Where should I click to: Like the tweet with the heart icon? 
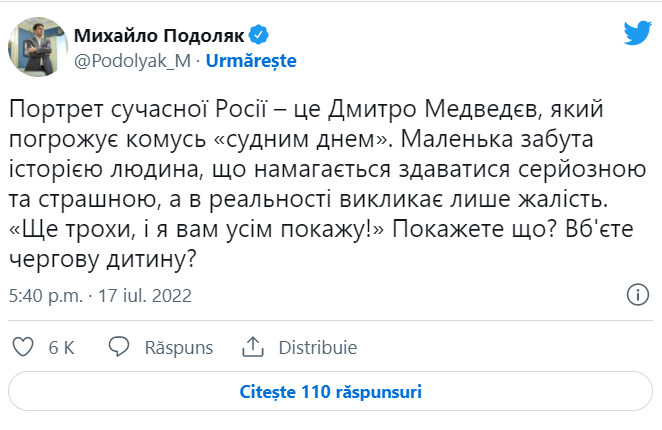(22, 347)
